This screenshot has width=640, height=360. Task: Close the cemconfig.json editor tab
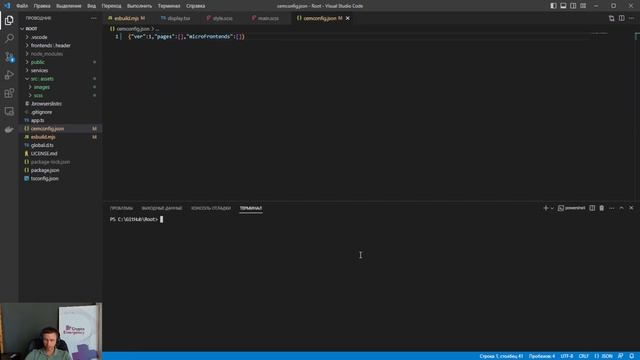click(348, 18)
